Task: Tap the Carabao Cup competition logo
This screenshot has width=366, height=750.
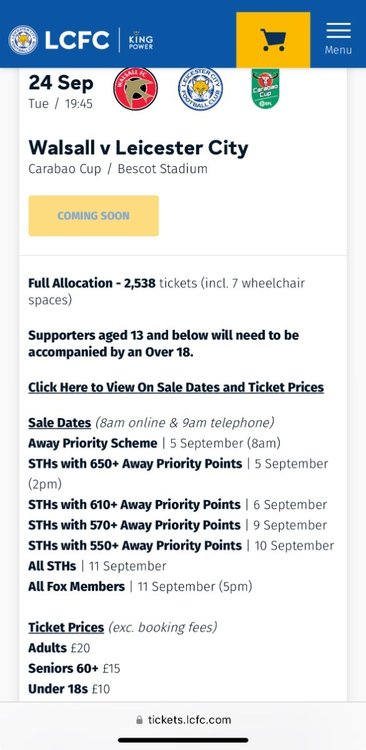Action: point(265,88)
